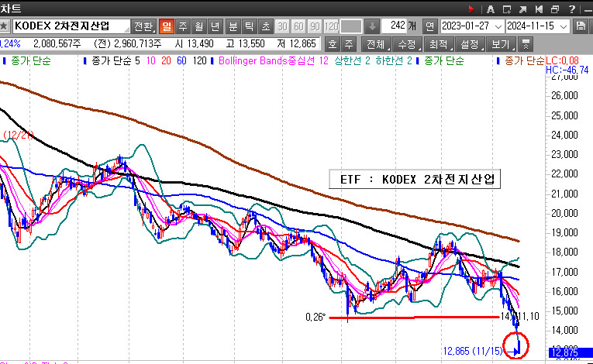This screenshot has width=593, height=364.
Task: Click the favorite star icon beside stock name
Action: (x=4, y=26)
